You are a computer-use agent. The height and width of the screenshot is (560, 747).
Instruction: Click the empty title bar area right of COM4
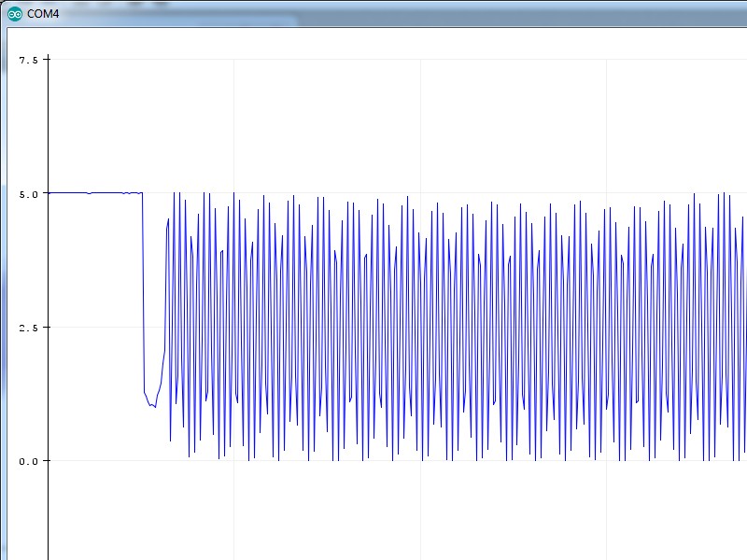coord(373,14)
